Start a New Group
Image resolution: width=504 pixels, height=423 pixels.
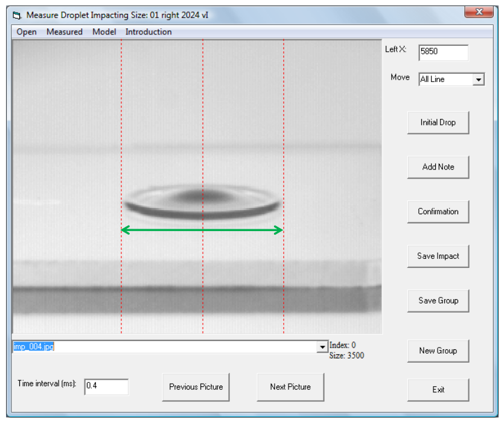point(438,351)
